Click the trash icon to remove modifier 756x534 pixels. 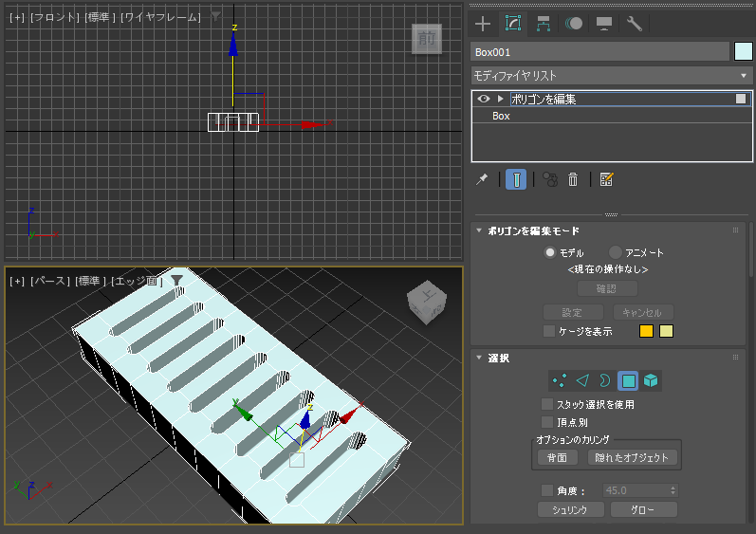(x=573, y=179)
